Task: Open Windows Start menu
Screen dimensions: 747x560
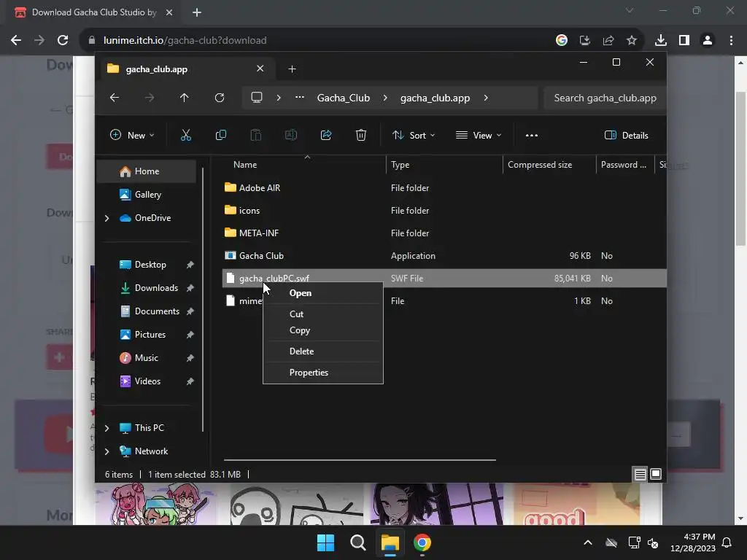Action: pos(326,542)
